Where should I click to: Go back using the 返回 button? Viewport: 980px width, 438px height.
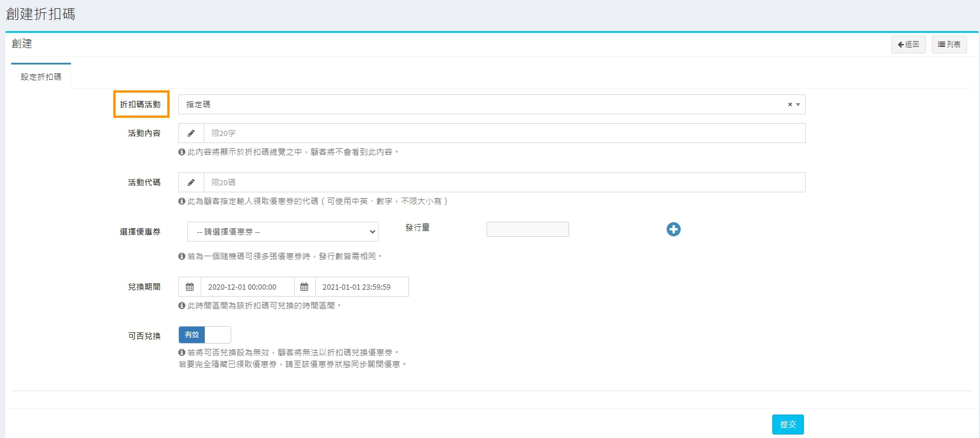(x=908, y=45)
